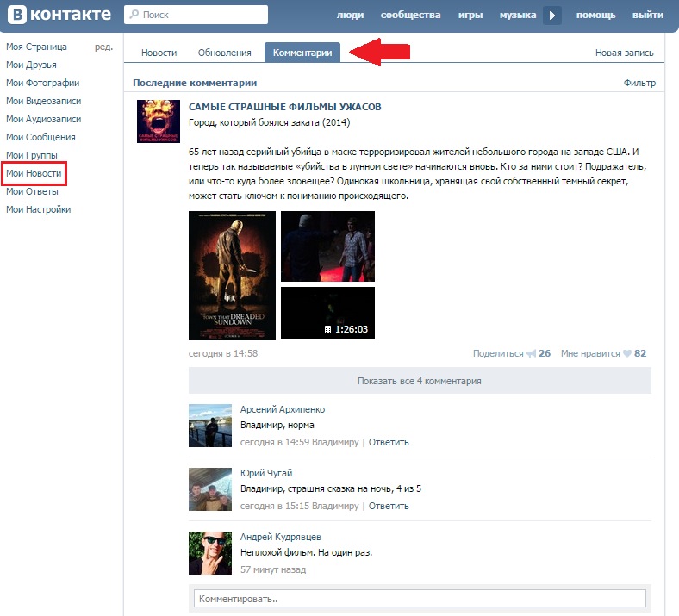Go to Моя Страница
679x616 pixels.
pos(36,47)
